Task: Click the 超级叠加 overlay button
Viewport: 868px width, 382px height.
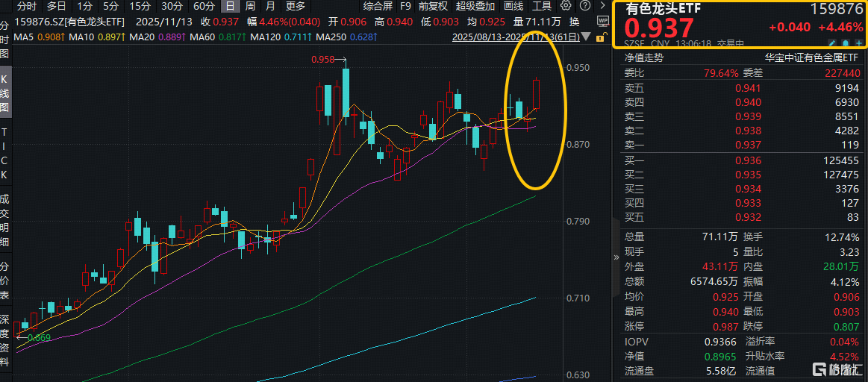Action: click(x=475, y=6)
